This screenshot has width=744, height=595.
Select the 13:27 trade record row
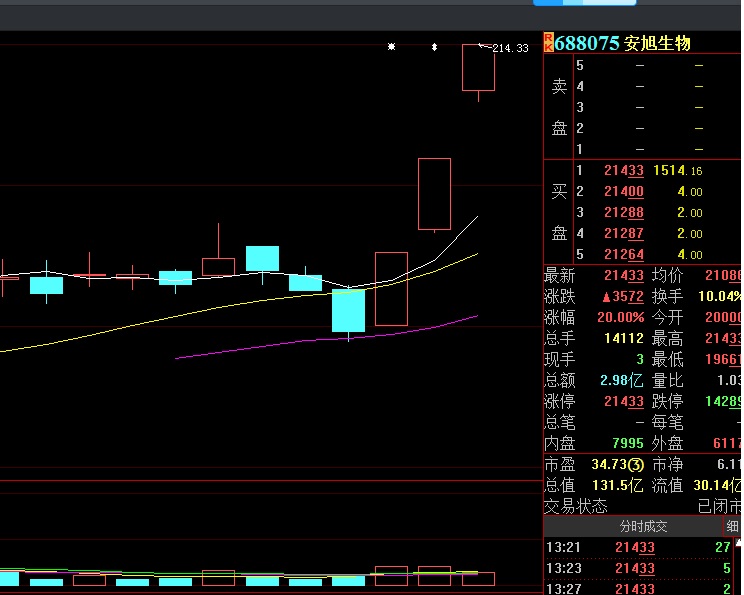pos(640,589)
